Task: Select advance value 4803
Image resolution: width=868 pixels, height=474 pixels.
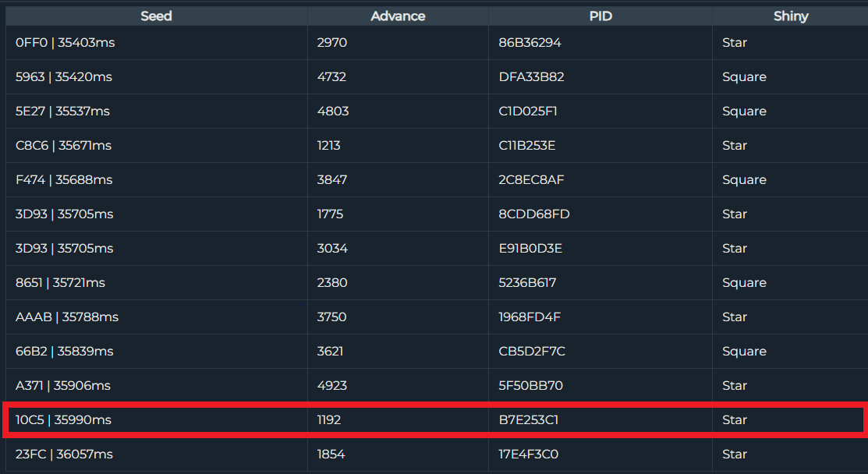Action: [333, 111]
